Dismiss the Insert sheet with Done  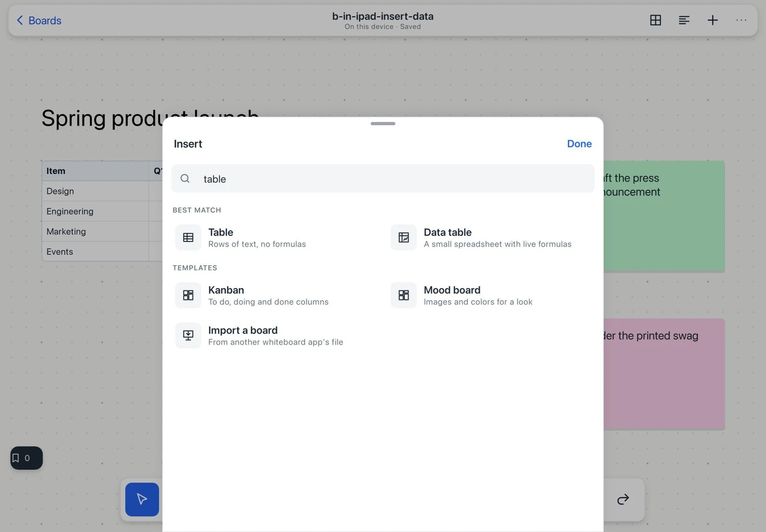point(579,144)
